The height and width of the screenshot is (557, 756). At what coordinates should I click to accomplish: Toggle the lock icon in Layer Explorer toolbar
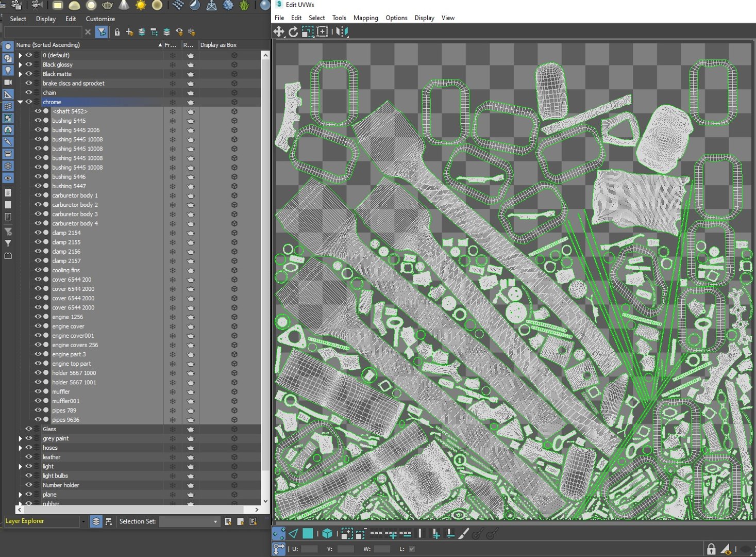point(117,32)
